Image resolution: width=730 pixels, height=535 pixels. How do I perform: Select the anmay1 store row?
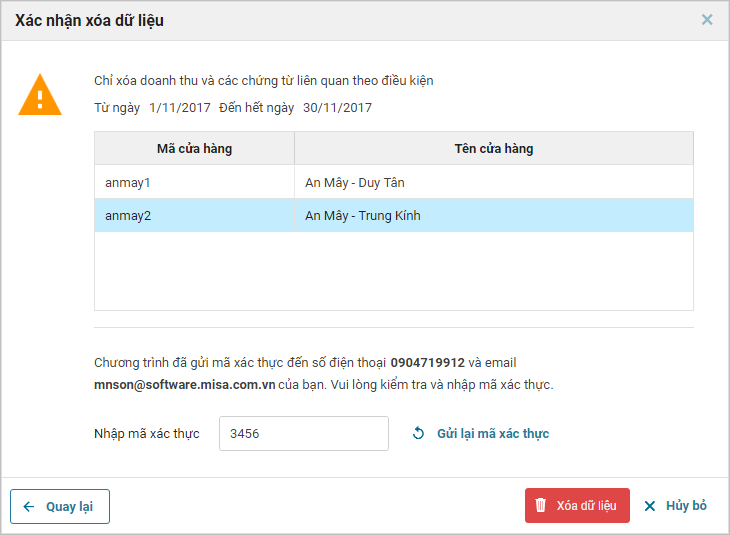(x=194, y=183)
